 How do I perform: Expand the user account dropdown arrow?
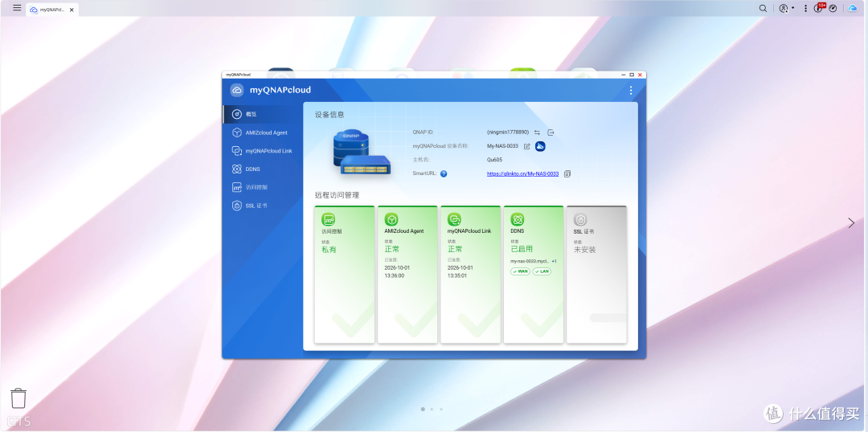click(x=792, y=8)
